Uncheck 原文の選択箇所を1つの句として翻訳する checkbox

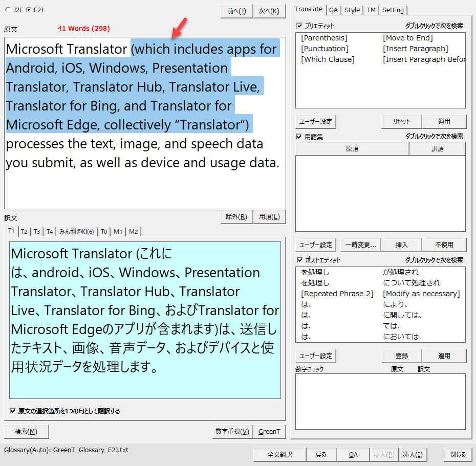tap(13, 411)
